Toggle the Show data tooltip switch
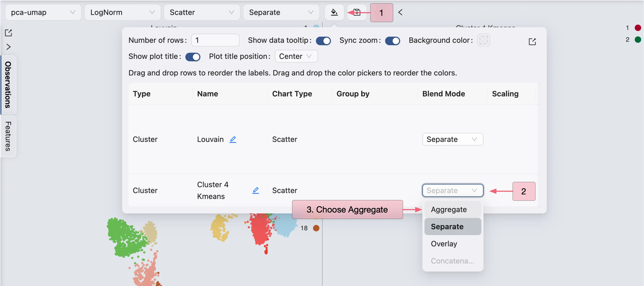This screenshot has height=286, width=644. pos(323,40)
